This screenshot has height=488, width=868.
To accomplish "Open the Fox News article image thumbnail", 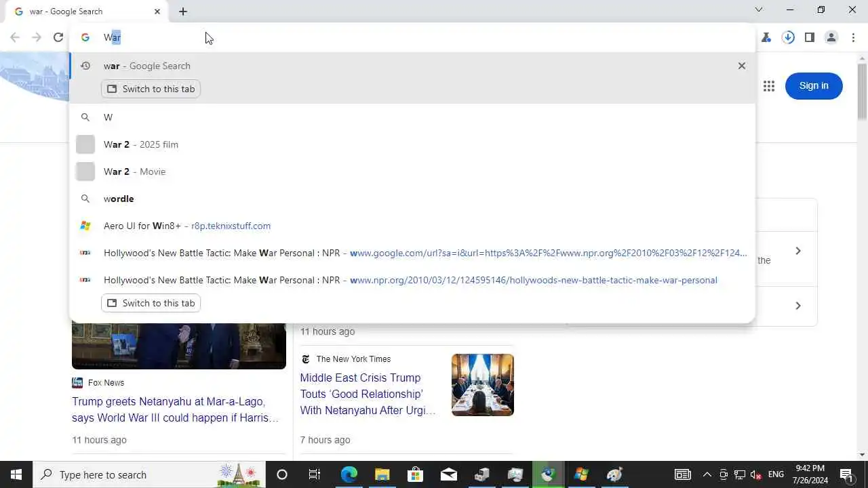I will (179, 346).
